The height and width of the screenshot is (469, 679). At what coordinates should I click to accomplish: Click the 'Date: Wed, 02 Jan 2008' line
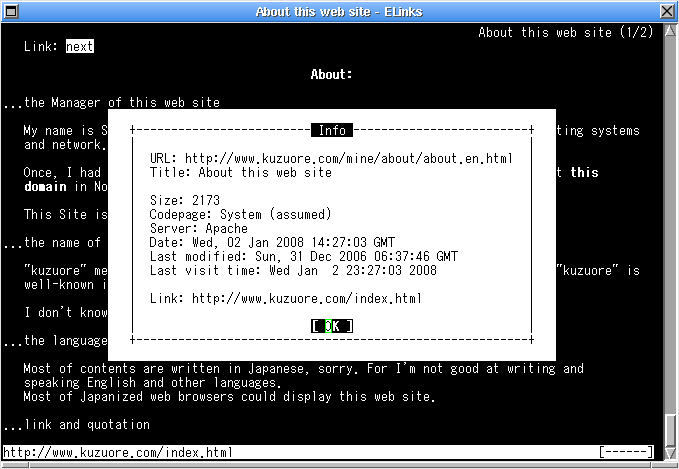pos(272,242)
